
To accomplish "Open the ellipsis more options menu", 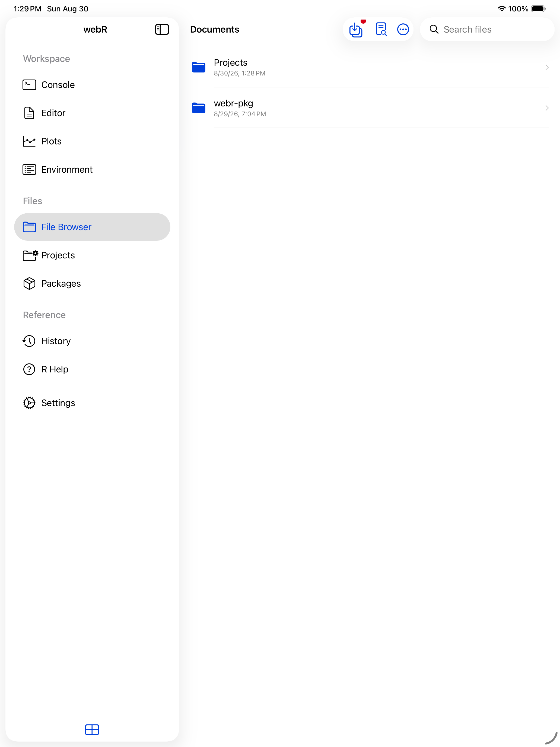I will coord(403,29).
